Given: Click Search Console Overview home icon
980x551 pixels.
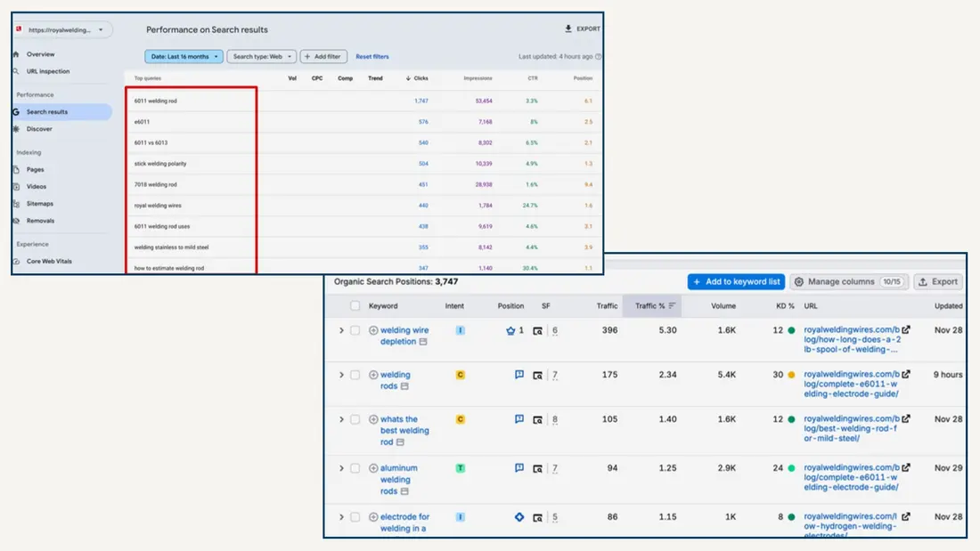Looking at the screenshot, I should click(x=16, y=54).
